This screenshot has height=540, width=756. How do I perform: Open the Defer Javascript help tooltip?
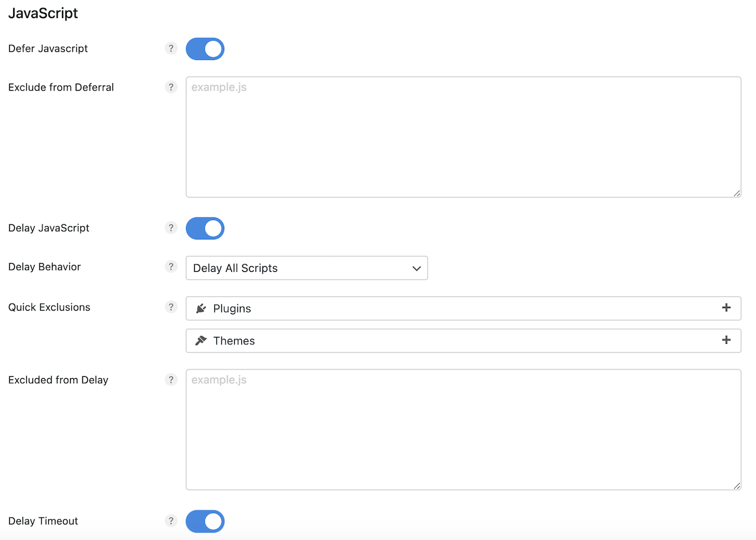(171, 48)
